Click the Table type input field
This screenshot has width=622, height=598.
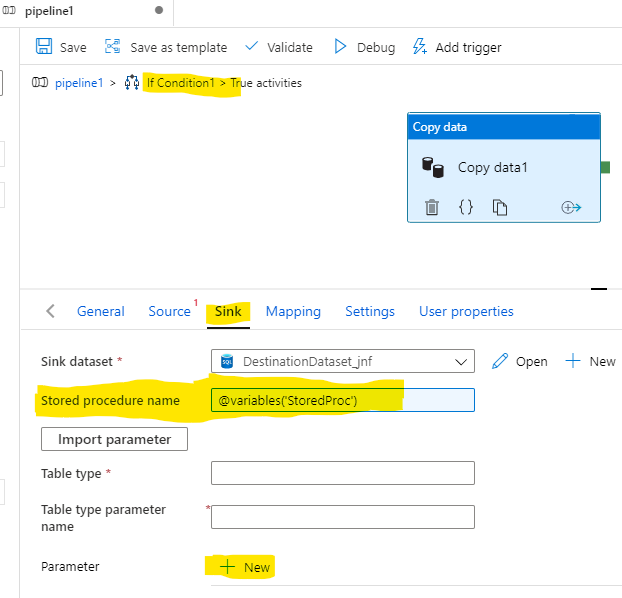[x=343, y=473]
